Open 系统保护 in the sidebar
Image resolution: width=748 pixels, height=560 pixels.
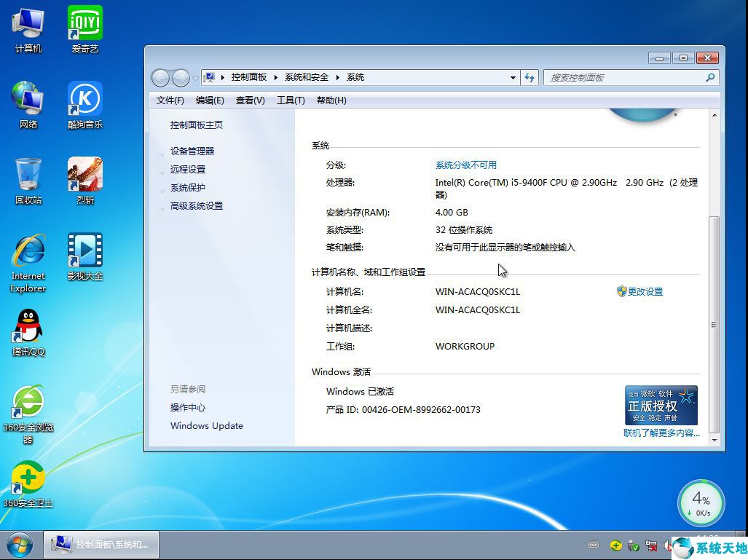coord(188,187)
